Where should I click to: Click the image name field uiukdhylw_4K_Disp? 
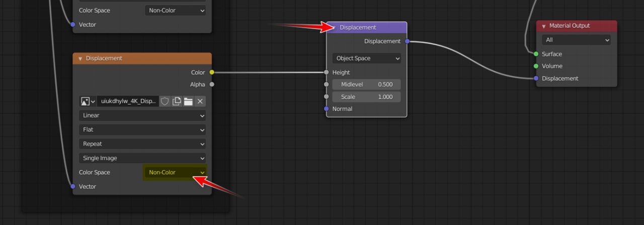coord(128,101)
